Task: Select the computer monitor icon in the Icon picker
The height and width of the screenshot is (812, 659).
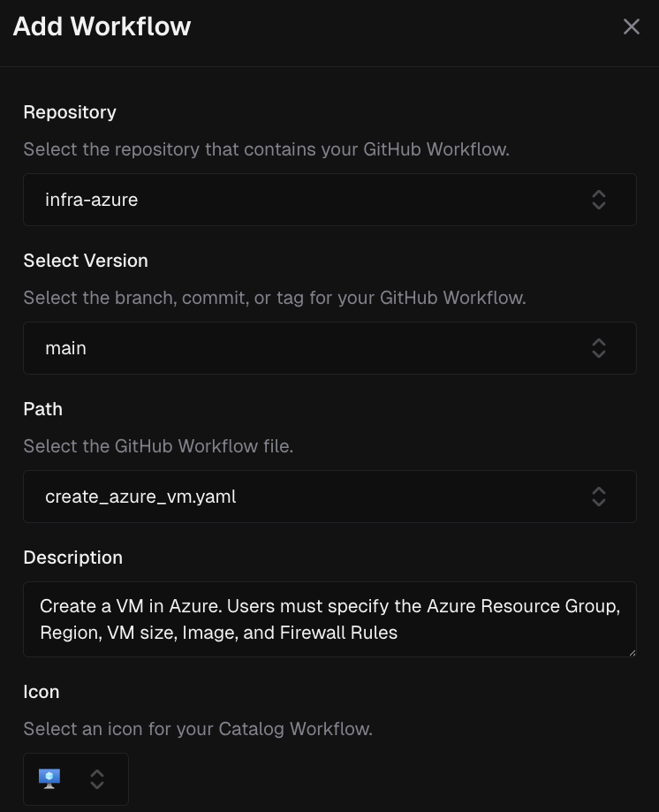Action: point(49,778)
